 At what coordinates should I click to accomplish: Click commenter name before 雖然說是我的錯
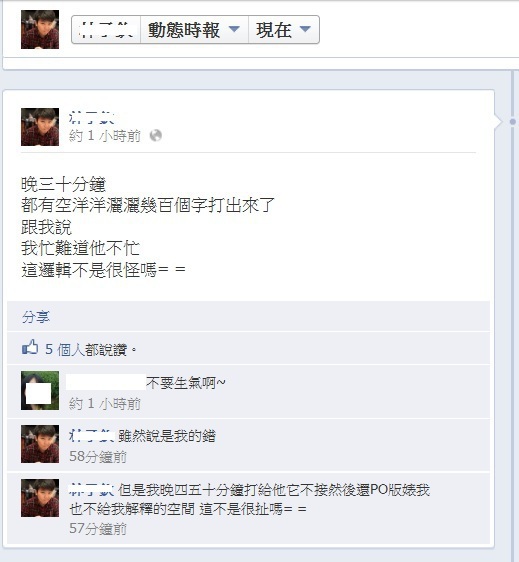point(92,435)
